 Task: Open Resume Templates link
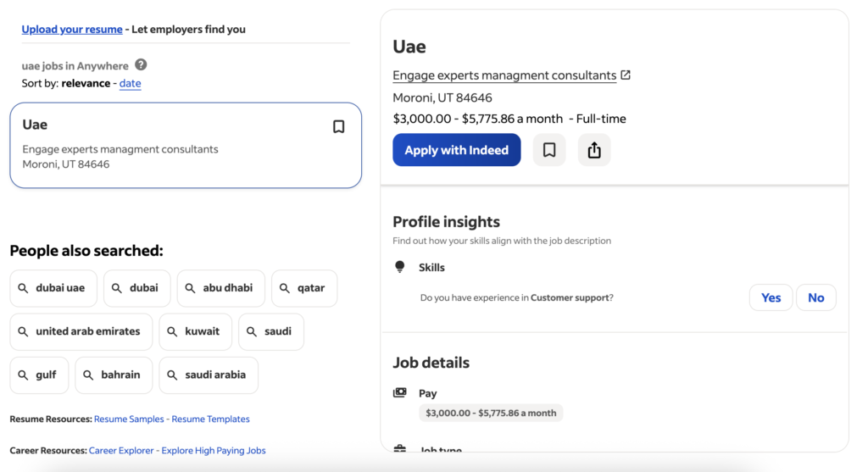210,419
